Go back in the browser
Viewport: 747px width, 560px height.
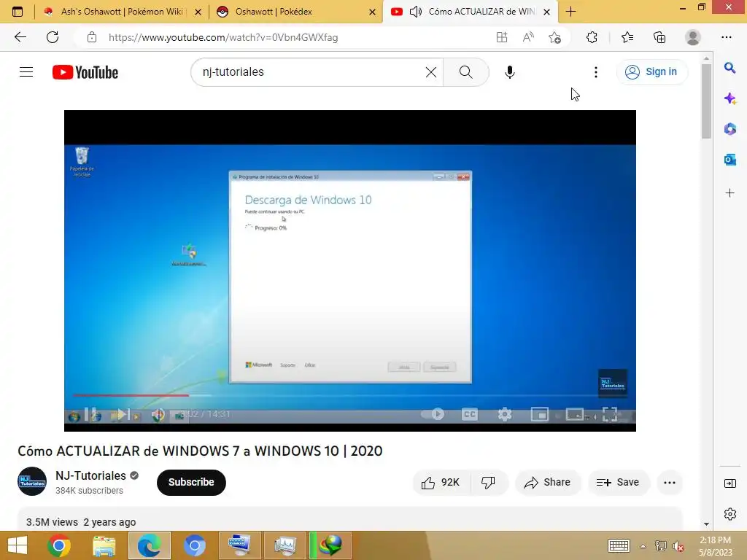pyautogui.click(x=20, y=37)
